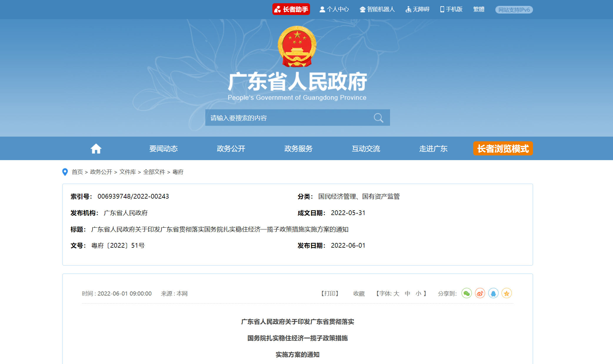Open 个人中心 personal center
This screenshot has height=364, width=613.
pos(334,9)
